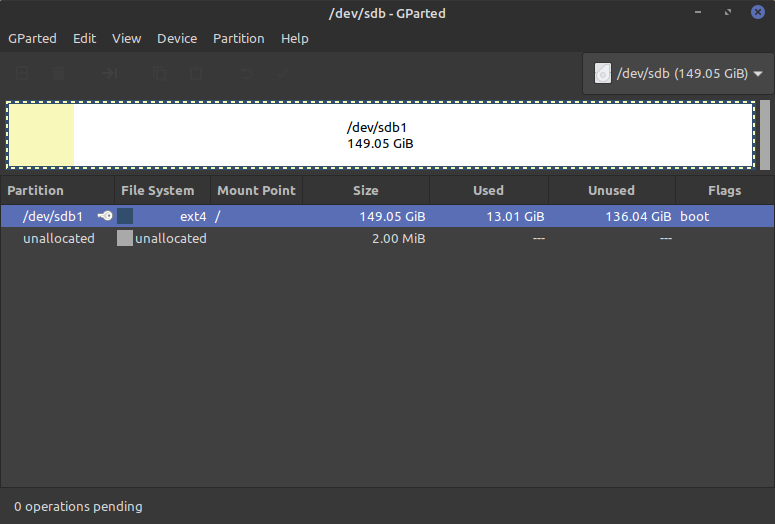
Task: Click the 149.05 GiB size cell in the table
Action: [x=392, y=217]
